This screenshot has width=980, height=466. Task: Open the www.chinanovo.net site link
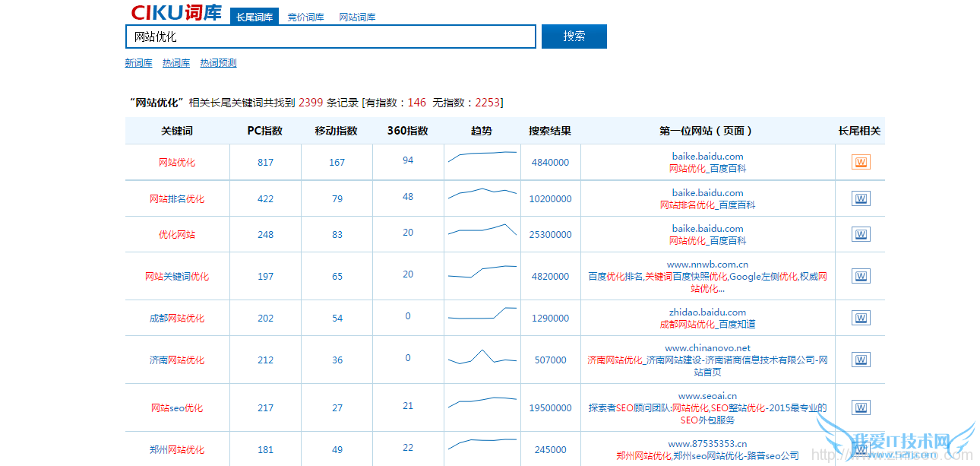tap(707, 348)
